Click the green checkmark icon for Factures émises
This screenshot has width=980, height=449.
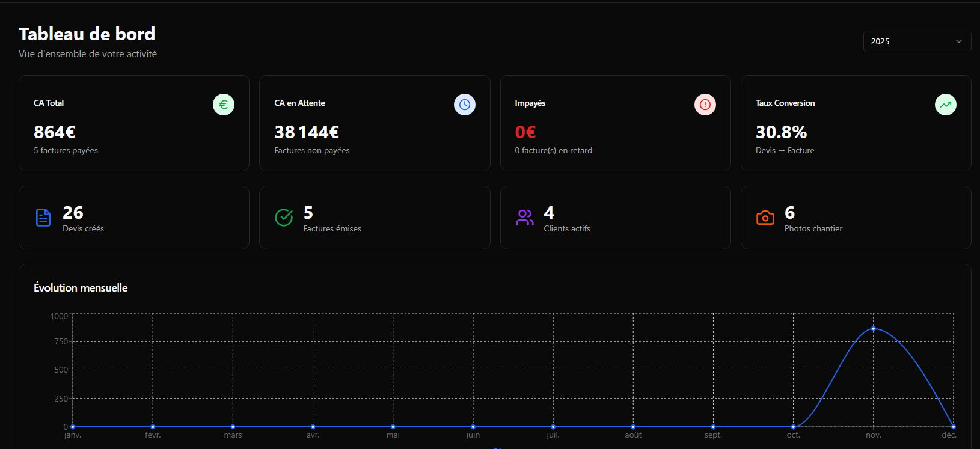pyautogui.click(x=284, y=218)
